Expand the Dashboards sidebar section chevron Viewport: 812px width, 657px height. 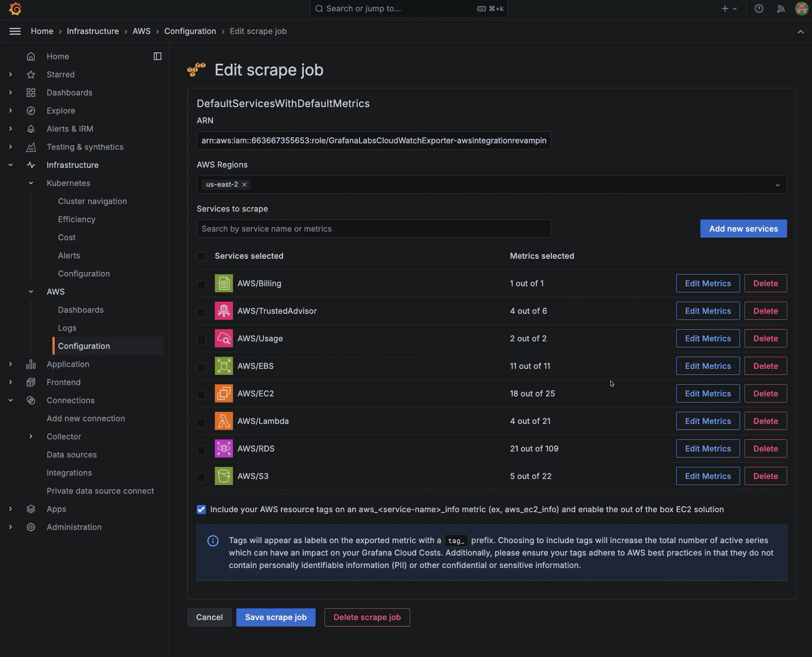click(11, 93)
